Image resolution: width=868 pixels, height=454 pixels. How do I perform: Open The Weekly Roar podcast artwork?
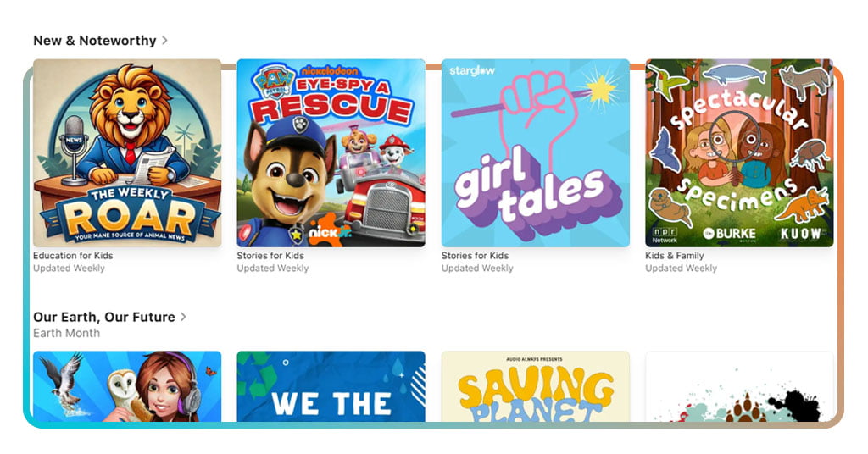pos(127,153)
